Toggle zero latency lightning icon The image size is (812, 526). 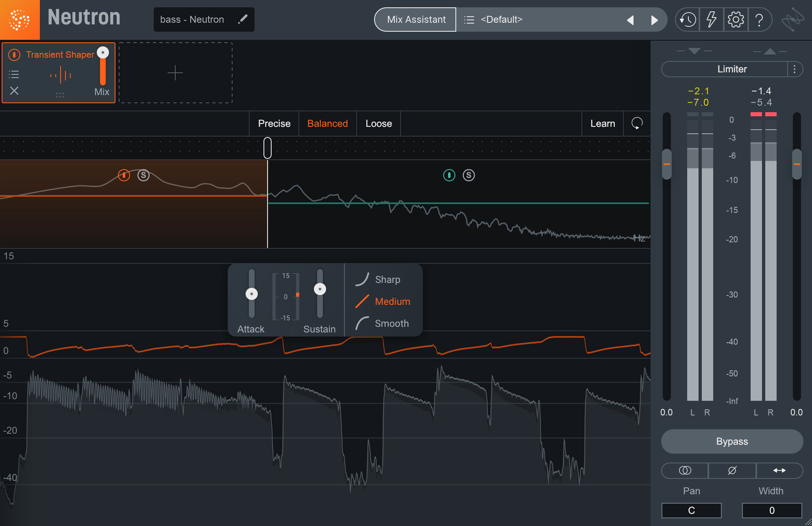click(x=711, y=20)
